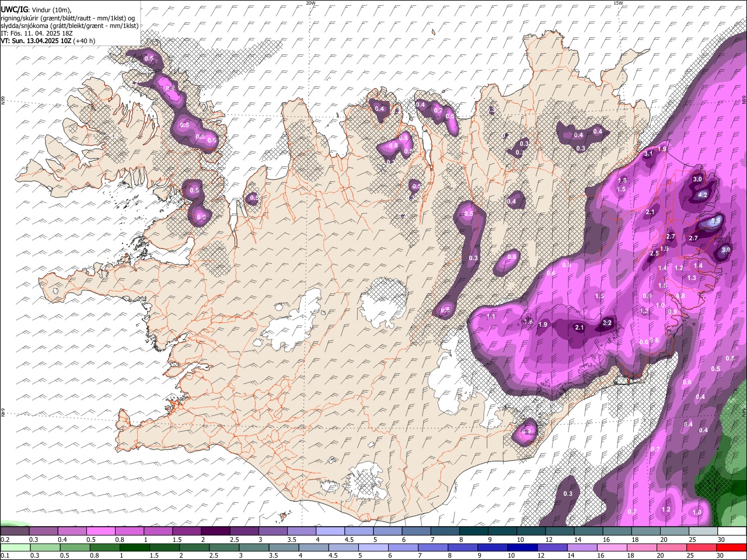The width and height of the screenshot is (747, 560).
Task: Click the 5.5 precipitation value on the map
Action: [x=717, y=221]
